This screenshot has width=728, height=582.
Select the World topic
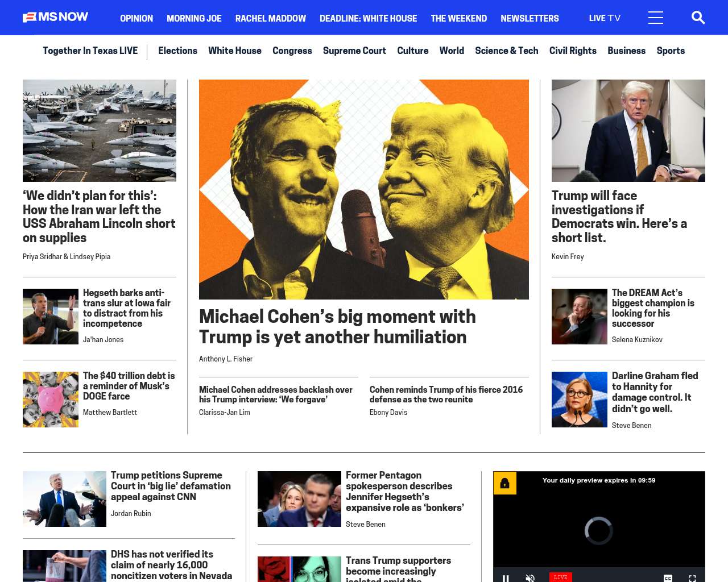pyautogui.click(x=452, y=51)
